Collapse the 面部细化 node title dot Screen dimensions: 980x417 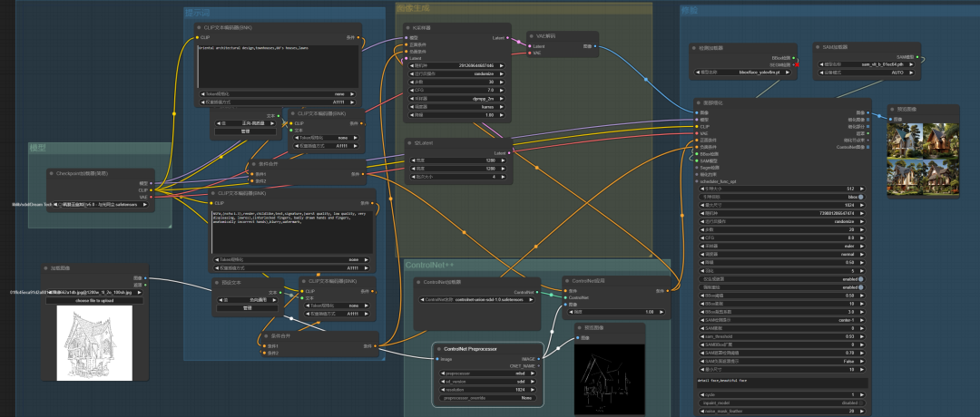(700, 103)
